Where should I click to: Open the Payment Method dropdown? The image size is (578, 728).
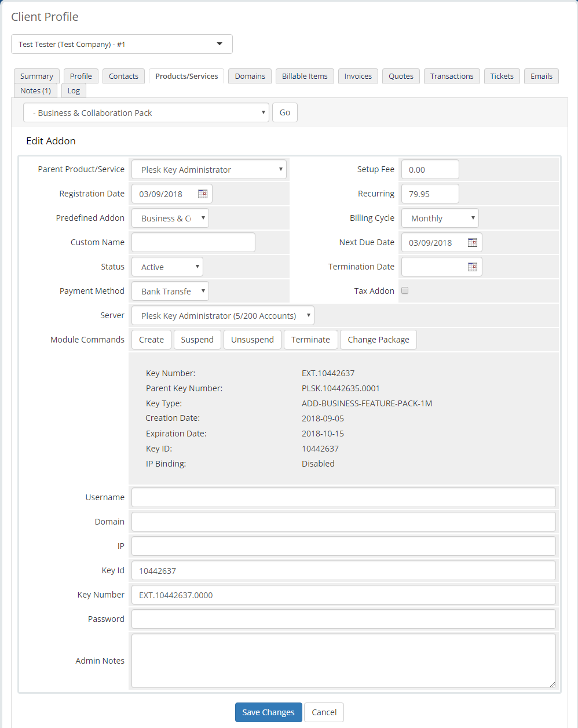(170, 291)
